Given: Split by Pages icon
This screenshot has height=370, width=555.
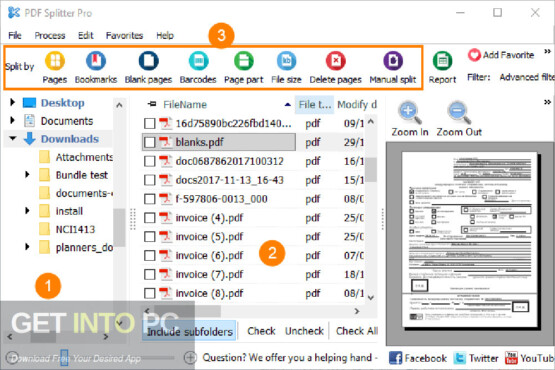Looking at the screenshot, I should 55,61.
